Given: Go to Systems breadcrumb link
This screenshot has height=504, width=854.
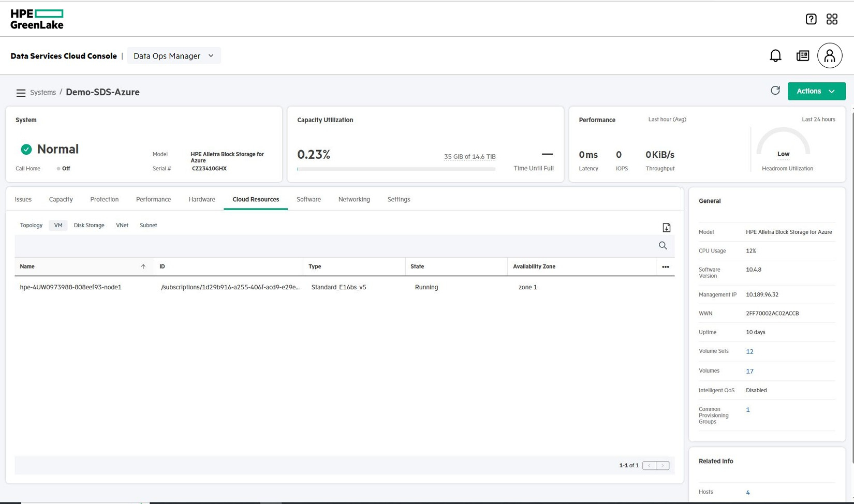Looking at the screenshot, I should [x=43, y=92].
